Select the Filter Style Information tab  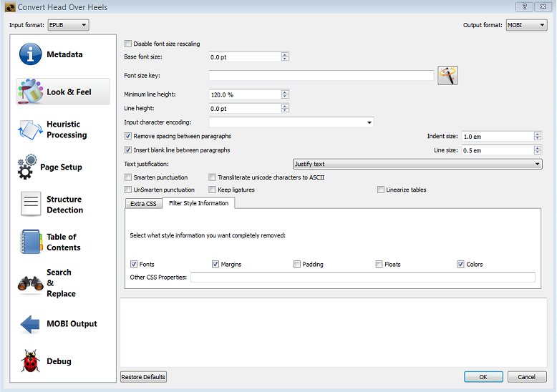(x=198, y=203)
